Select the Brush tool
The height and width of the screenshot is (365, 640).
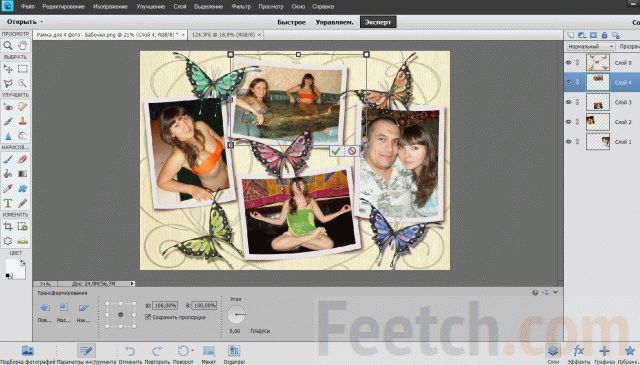point(8,159)
